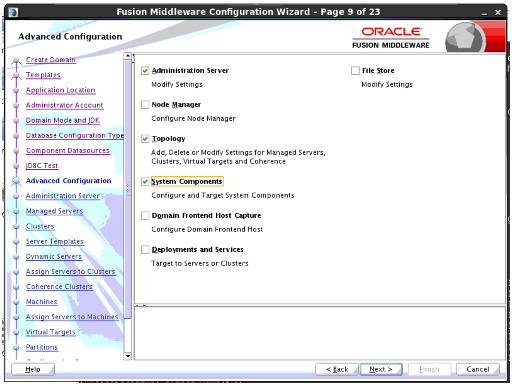This screenshot has height=384, width=512.
Task: Click the Templates step marker icon
Action: pyautogui.click(x=16, y=75)
